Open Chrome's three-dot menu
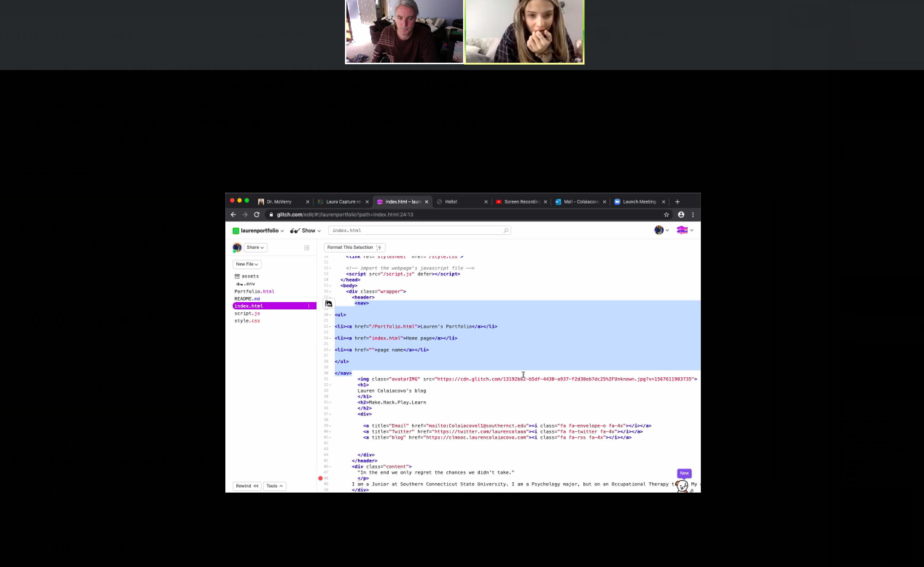Viewport: 924px width, 567px height. (693, 215)
